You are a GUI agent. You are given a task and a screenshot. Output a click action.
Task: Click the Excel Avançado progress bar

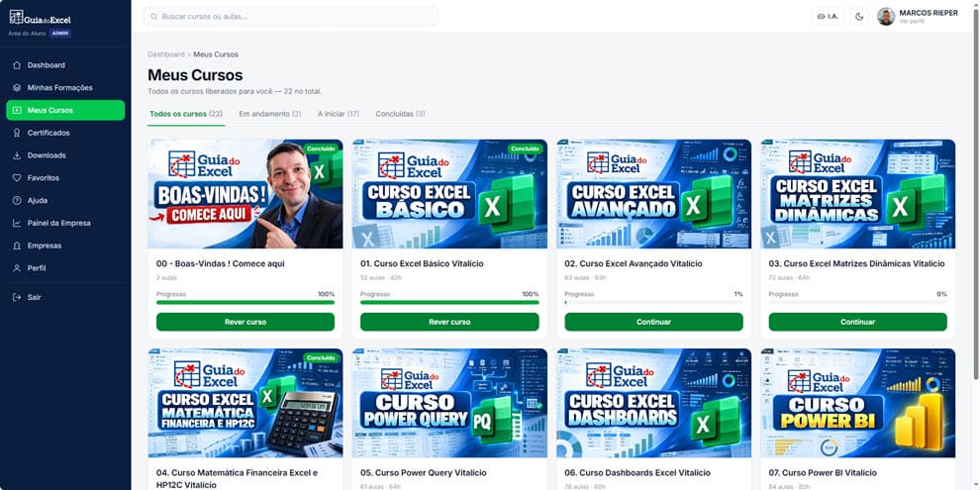point(653,303)
